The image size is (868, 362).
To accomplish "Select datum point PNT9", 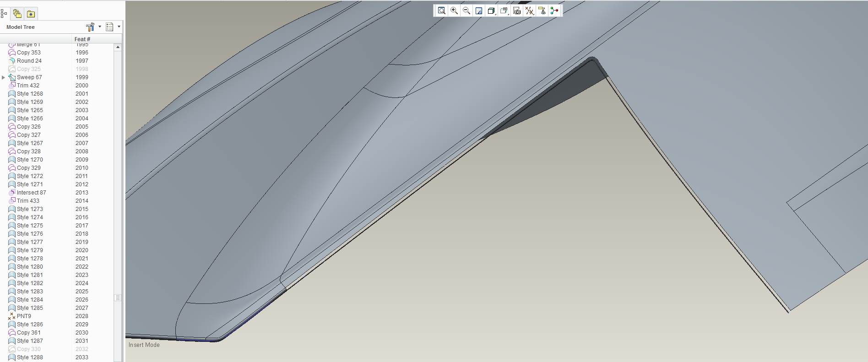I will (x=24, y=316).
